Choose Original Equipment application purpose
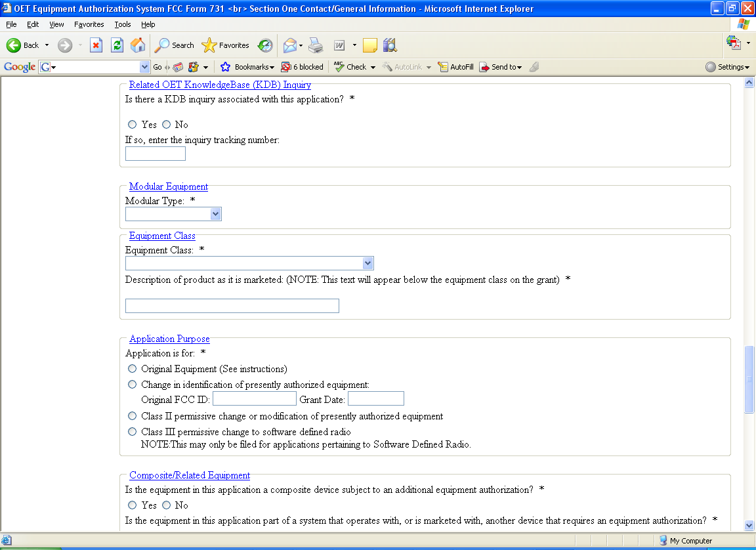The image size is (756, 550). click(x=132, y=369)
